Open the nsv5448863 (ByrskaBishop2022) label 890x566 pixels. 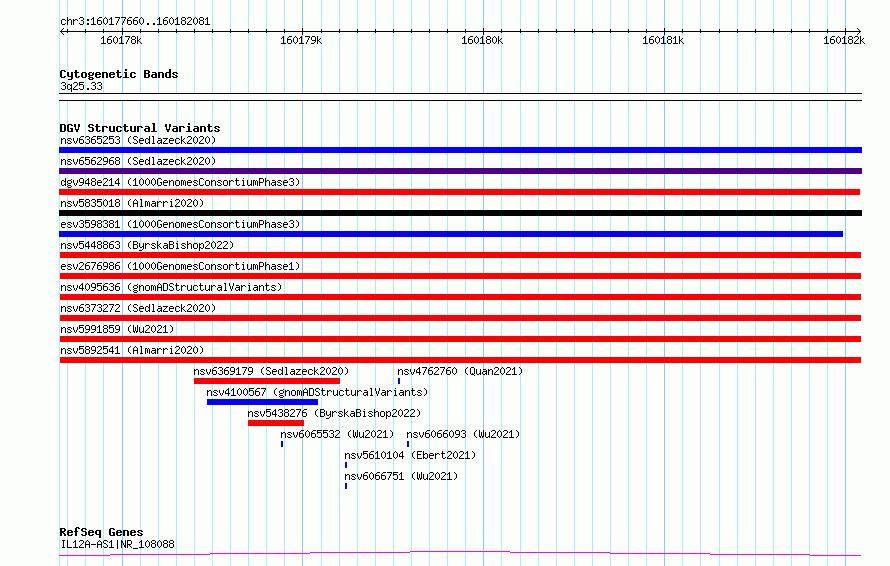pos(147,245)
